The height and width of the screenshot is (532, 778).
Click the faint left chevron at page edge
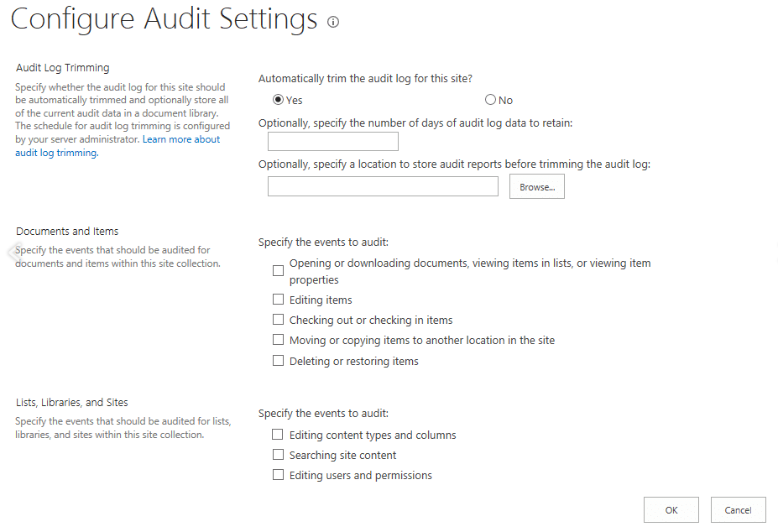12,251
